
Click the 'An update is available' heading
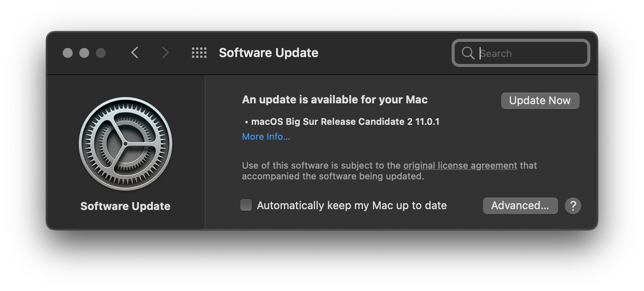(334, 100)
